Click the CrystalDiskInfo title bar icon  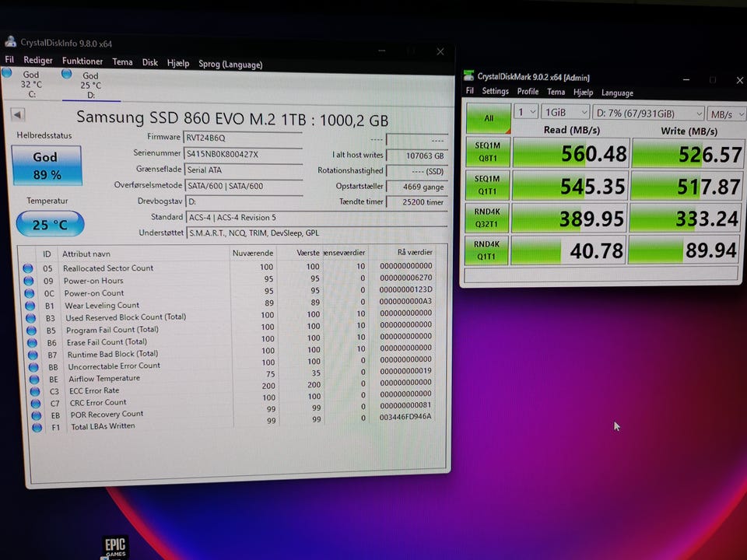(10, 42)
